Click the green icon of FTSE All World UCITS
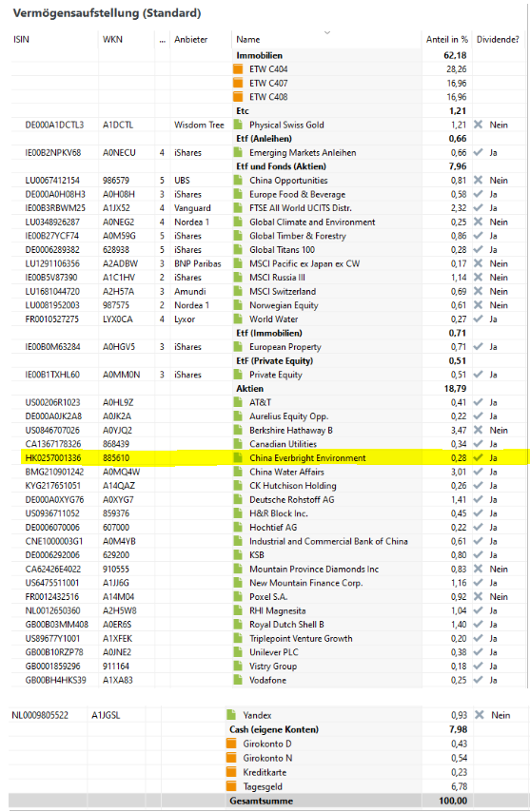530x812 pixels. [238, 208]
